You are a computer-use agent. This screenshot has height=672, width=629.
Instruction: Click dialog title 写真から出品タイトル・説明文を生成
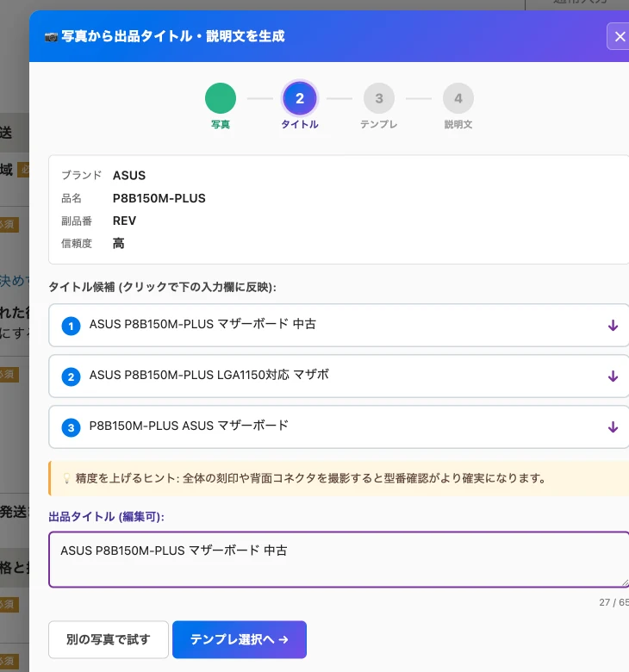(x=173, y=36)
